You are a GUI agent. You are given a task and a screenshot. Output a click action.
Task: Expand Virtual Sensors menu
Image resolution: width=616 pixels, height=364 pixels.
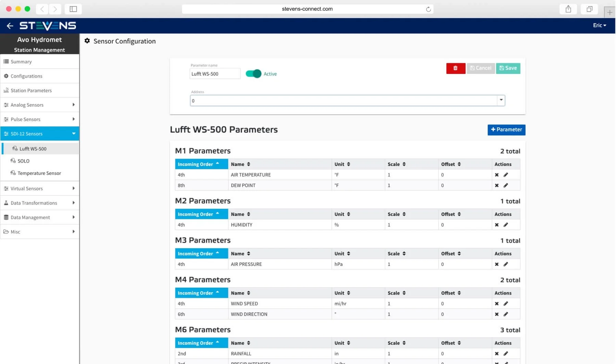(40, 188)
